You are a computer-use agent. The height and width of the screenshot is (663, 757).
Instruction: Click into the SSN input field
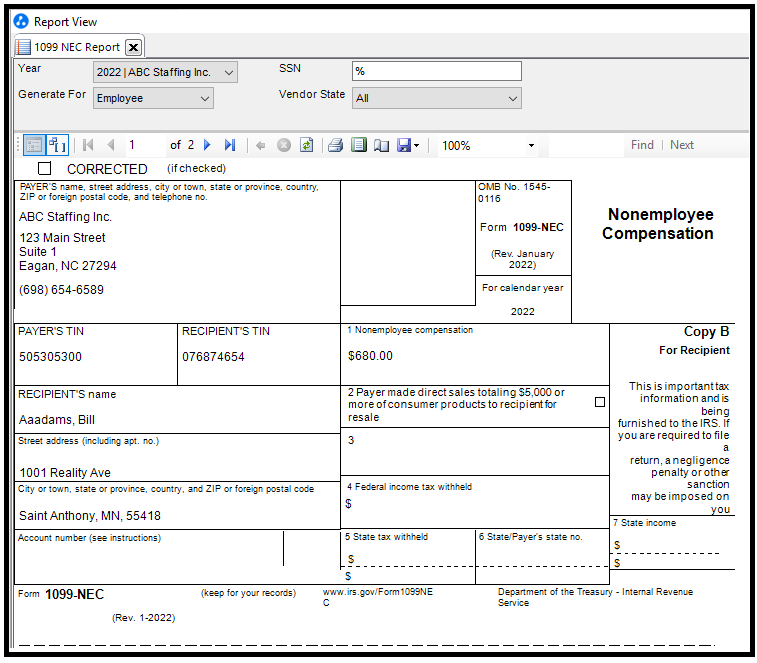436,71
